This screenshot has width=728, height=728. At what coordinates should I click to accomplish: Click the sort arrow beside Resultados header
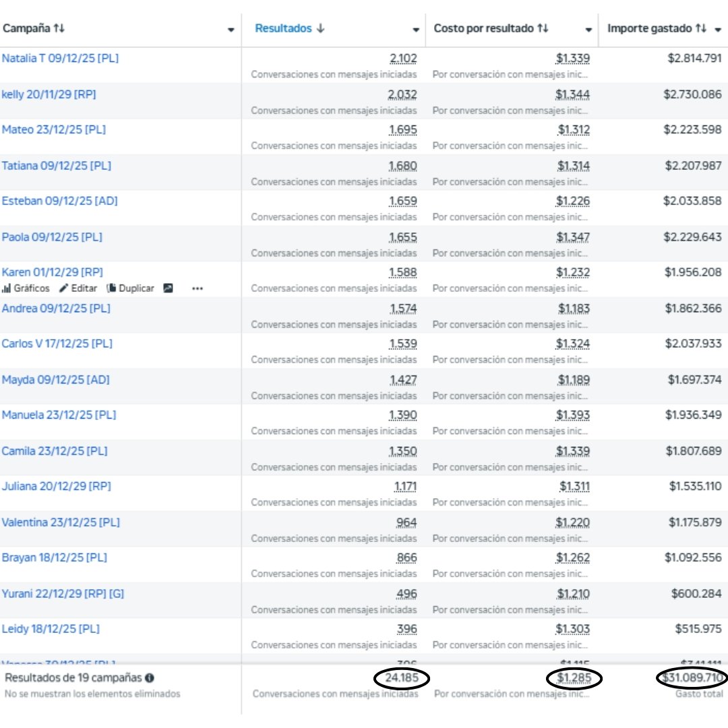coord(320,28)
